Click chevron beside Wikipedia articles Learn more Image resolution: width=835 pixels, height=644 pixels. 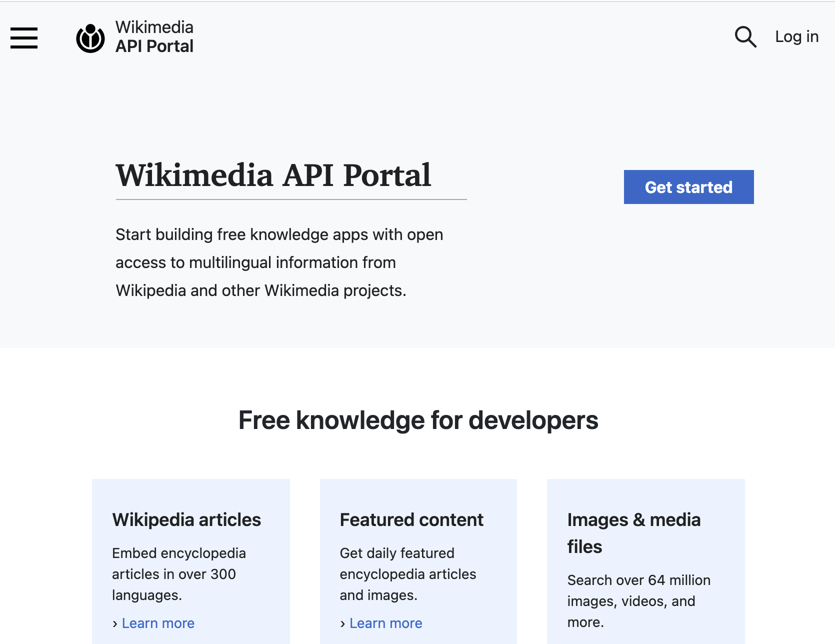(x=115, y=623)
